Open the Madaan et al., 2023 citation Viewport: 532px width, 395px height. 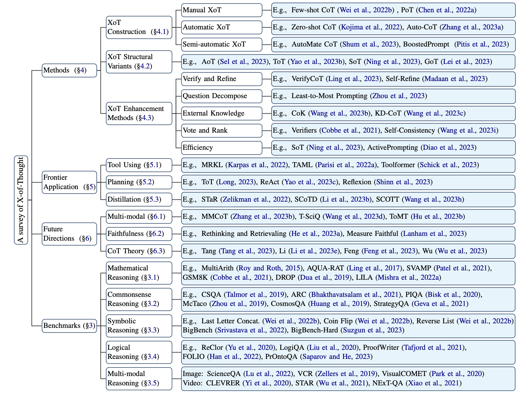pos(455,79)
